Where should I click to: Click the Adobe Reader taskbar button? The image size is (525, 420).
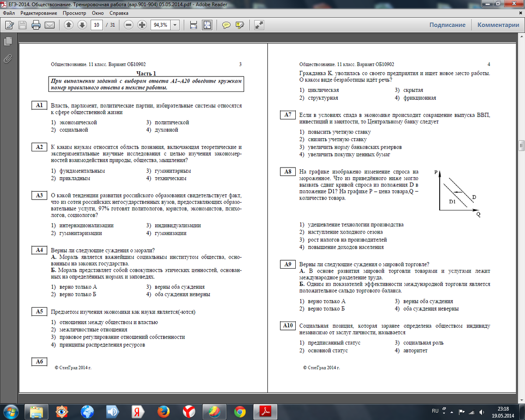[266, 411]
